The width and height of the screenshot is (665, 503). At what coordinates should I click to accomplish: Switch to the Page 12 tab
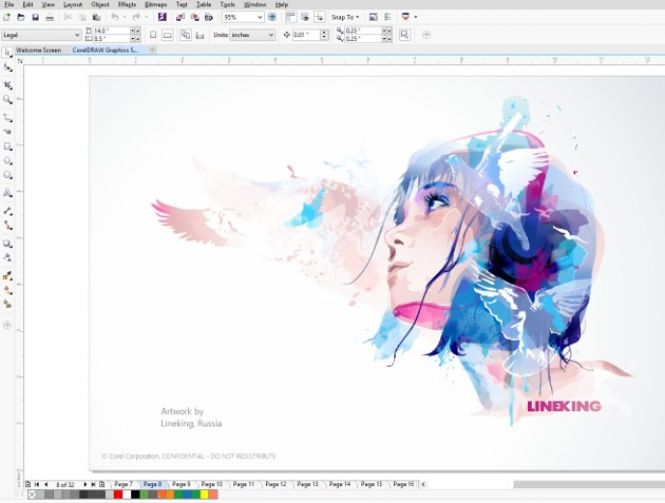276,484
